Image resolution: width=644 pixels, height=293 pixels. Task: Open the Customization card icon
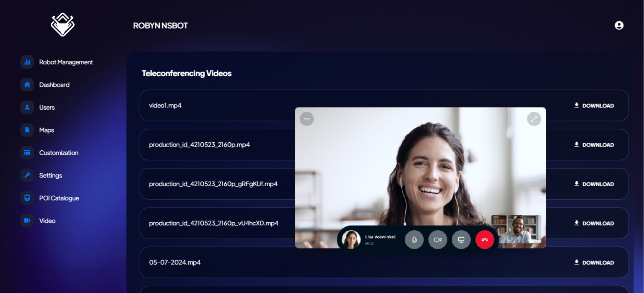pyautogui.click(x=27, y=153)
